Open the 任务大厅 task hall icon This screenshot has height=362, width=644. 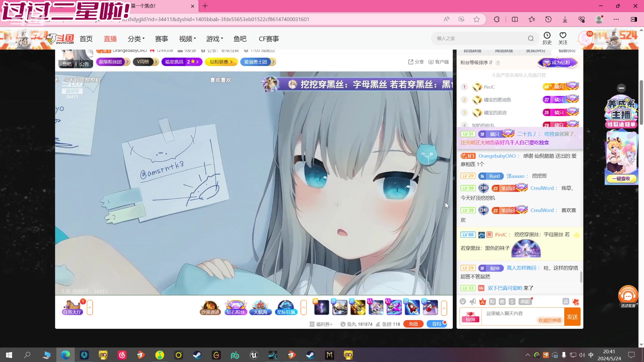(x=72, y=307)
